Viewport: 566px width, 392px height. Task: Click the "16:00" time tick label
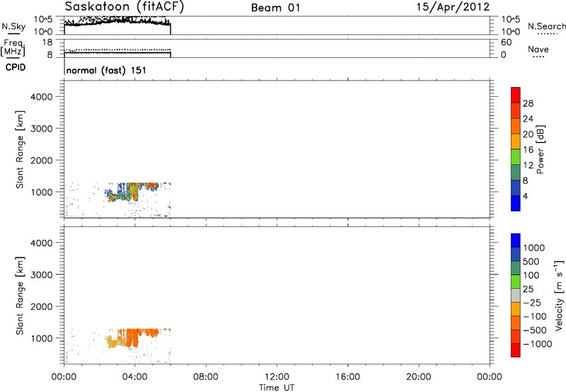coord(347,377)
